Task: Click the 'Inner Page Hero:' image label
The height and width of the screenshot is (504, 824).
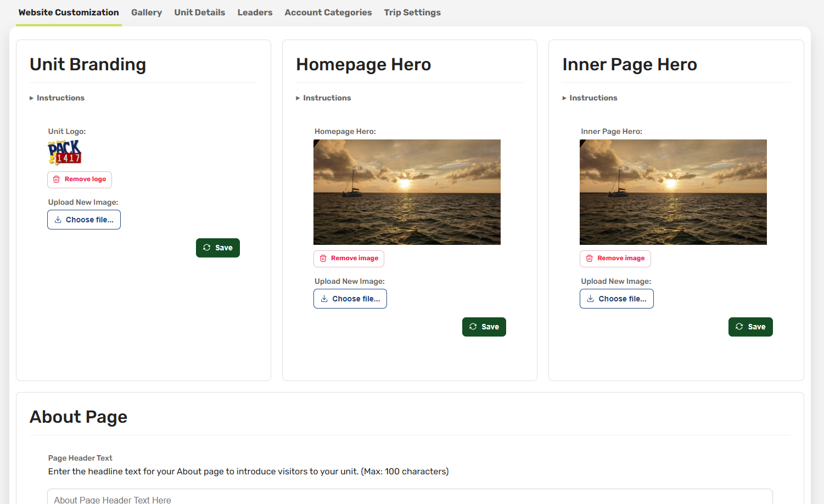Action: pyautogui.click(x=612, y=131)
